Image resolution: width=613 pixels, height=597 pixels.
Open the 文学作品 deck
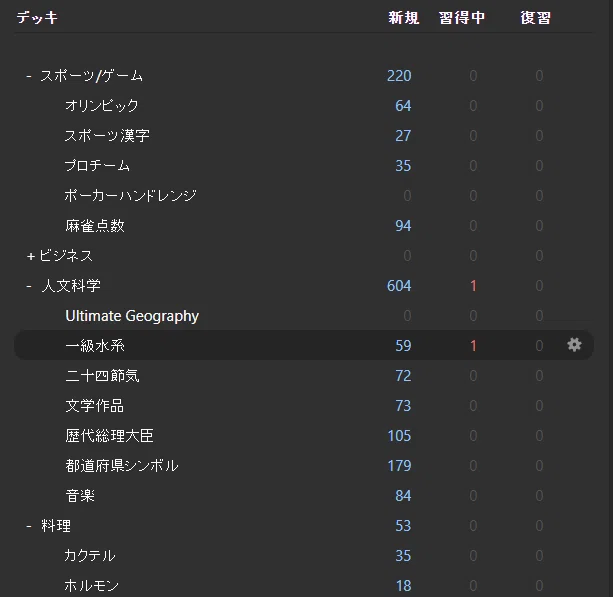tap(95, 406)
